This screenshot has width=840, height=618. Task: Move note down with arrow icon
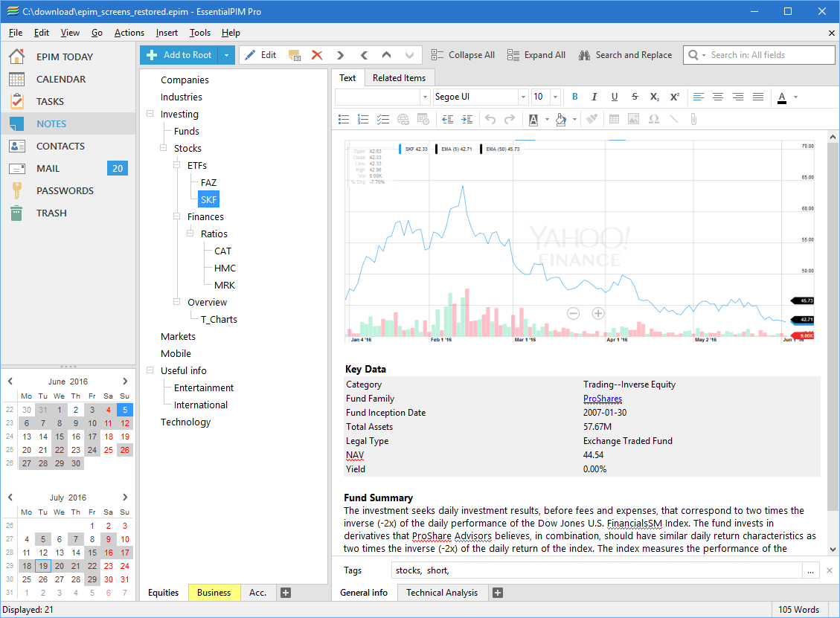point(409,55)
